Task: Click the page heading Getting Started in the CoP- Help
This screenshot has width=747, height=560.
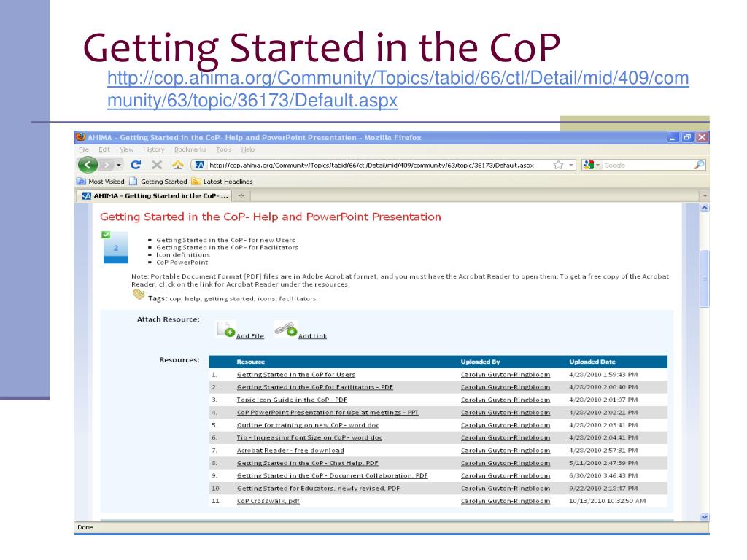Action: pos(270,217)
